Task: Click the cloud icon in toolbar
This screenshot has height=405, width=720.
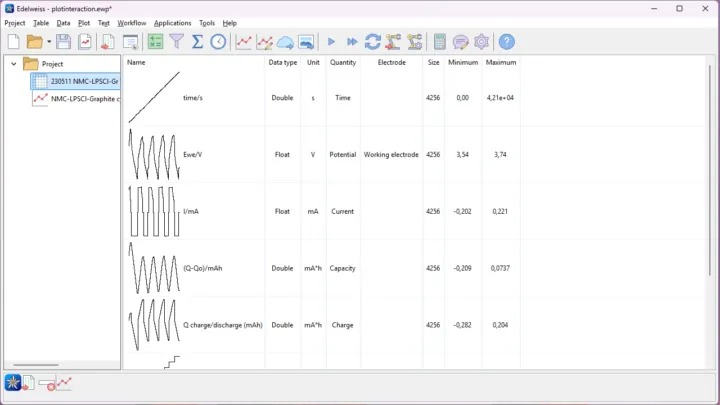Action: (x=285, y=42)
